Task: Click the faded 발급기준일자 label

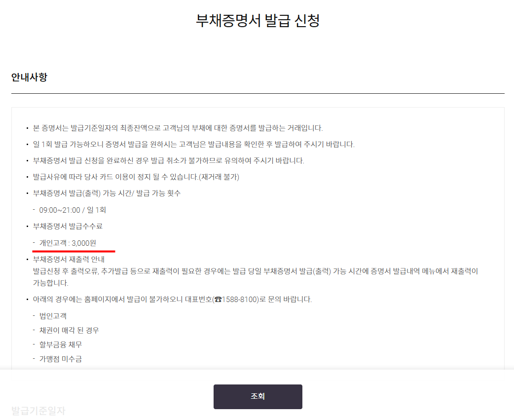Action: [x=38, y=411]
